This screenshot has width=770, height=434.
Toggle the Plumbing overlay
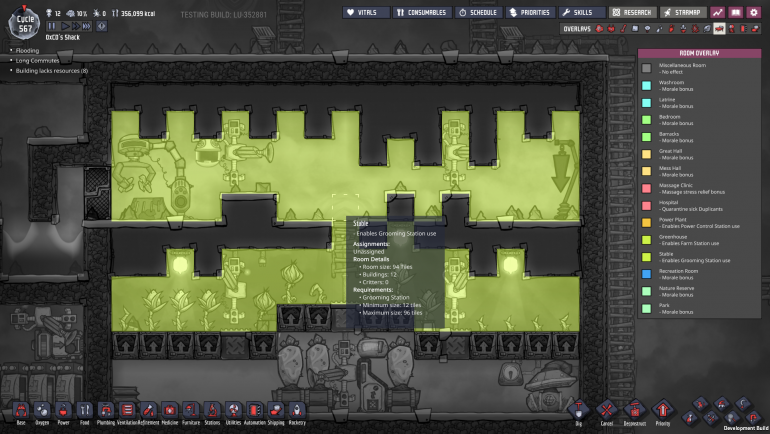click(x=659, y=29)
